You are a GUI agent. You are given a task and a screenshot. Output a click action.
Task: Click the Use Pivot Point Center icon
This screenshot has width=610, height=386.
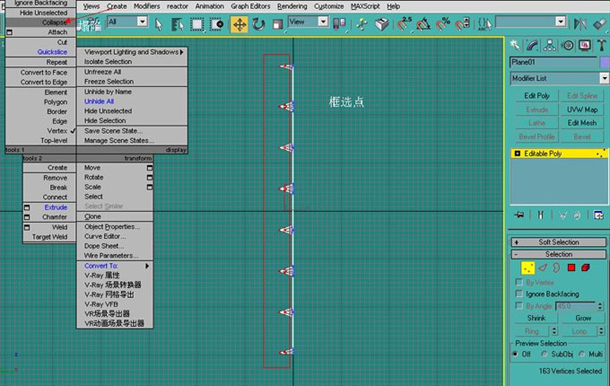pyautogui.click(x=339, y=24)
